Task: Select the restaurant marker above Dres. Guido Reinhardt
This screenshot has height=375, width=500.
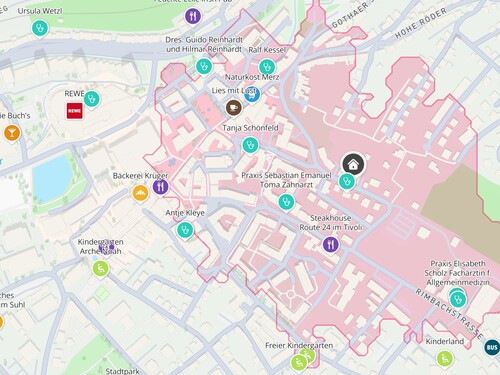Action: pyautogui.click(x=193, y=15)
